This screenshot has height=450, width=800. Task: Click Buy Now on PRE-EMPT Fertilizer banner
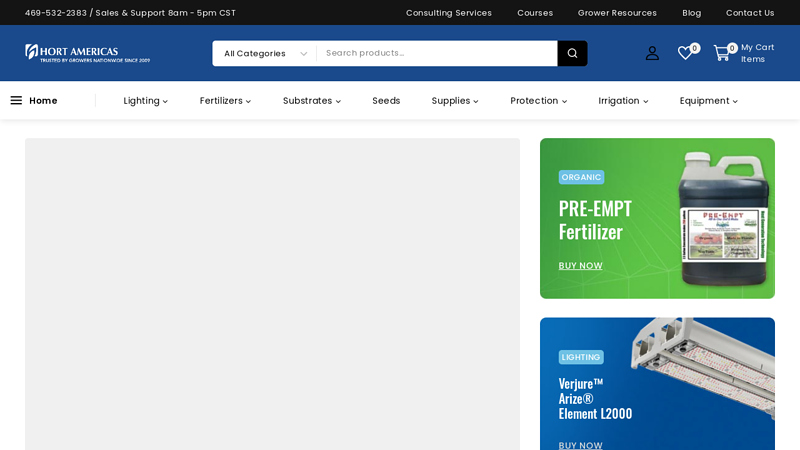(x=580, y=266)
